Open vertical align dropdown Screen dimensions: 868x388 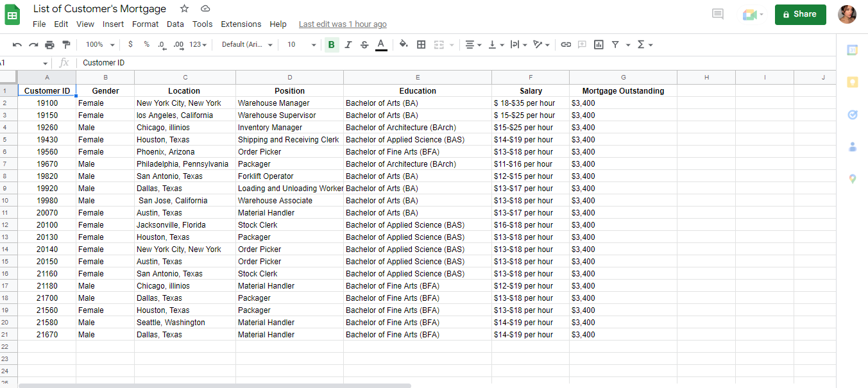(496, 44)
